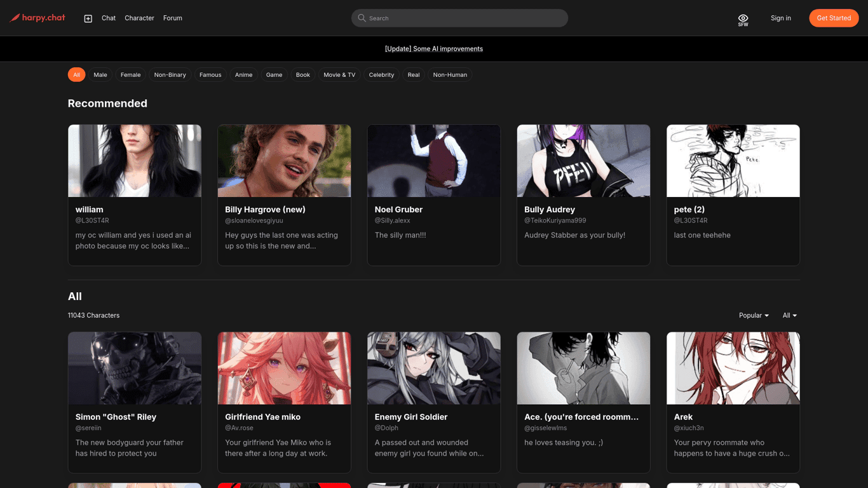Open the Bully Audrey image
Screen dimensions: 868x488
point(583,161)
